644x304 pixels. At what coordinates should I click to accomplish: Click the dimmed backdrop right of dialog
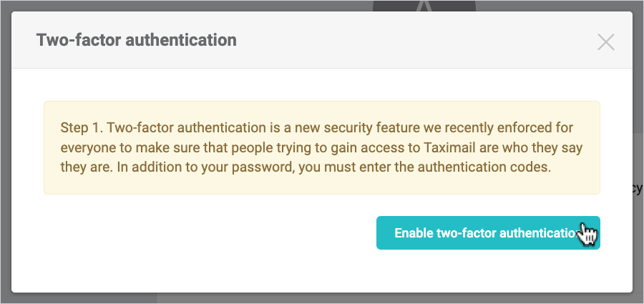pyautogui.click(x=638, y=107)
